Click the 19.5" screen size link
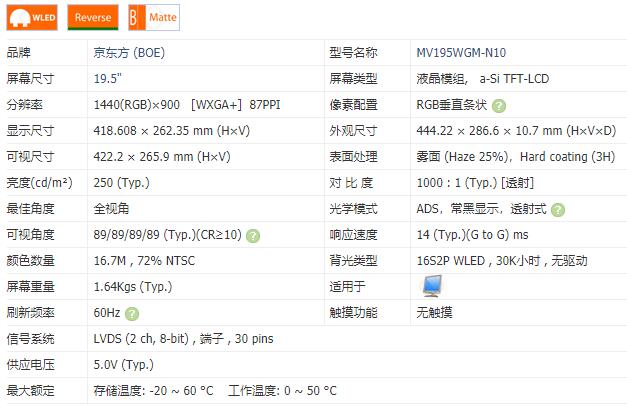 tap(107, 79)
